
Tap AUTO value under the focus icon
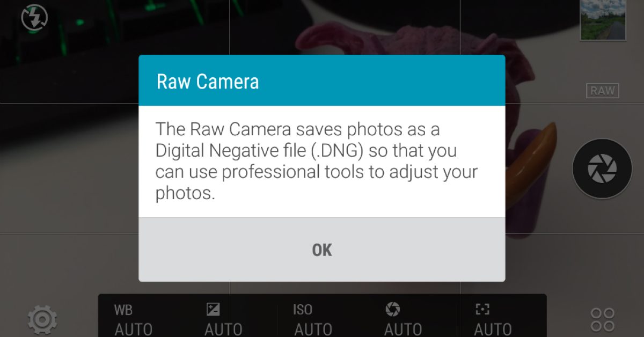(493, 328)
